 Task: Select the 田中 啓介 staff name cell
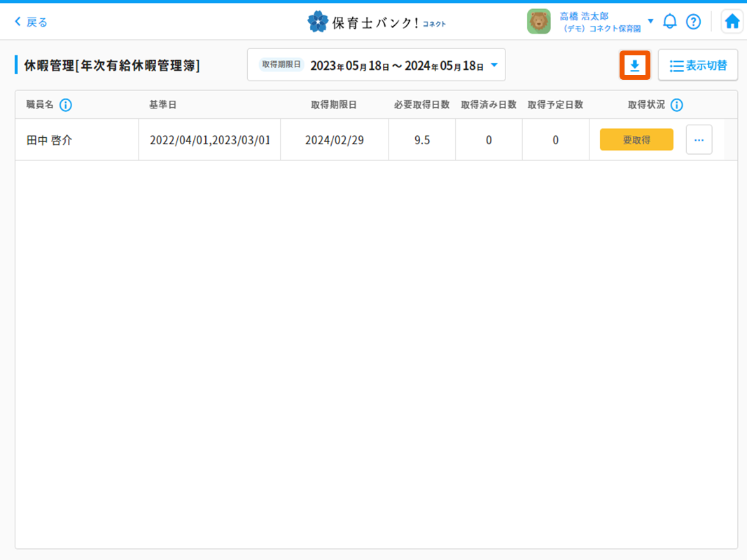coord(49,140)
